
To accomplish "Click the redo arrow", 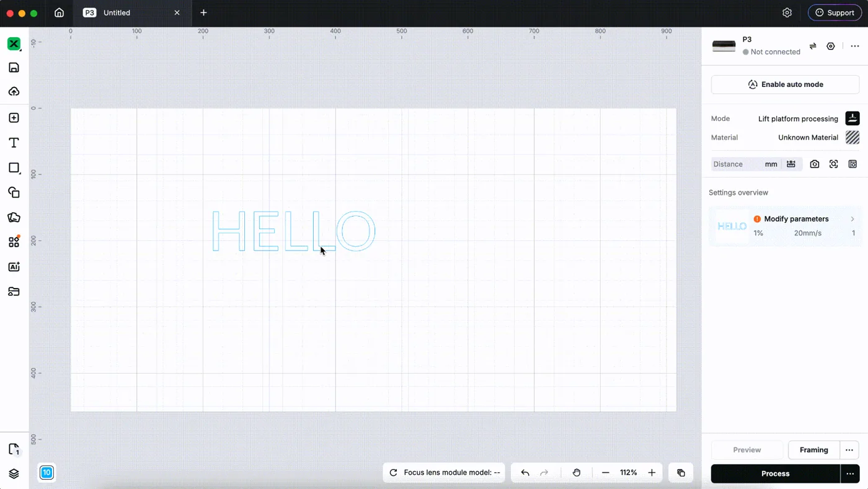I will (544, 473).
